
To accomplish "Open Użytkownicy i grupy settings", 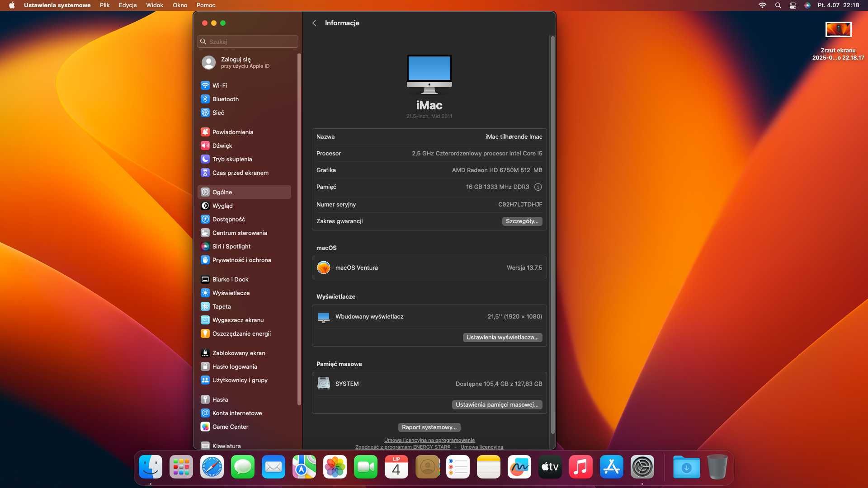I will [x=244, y=380].
